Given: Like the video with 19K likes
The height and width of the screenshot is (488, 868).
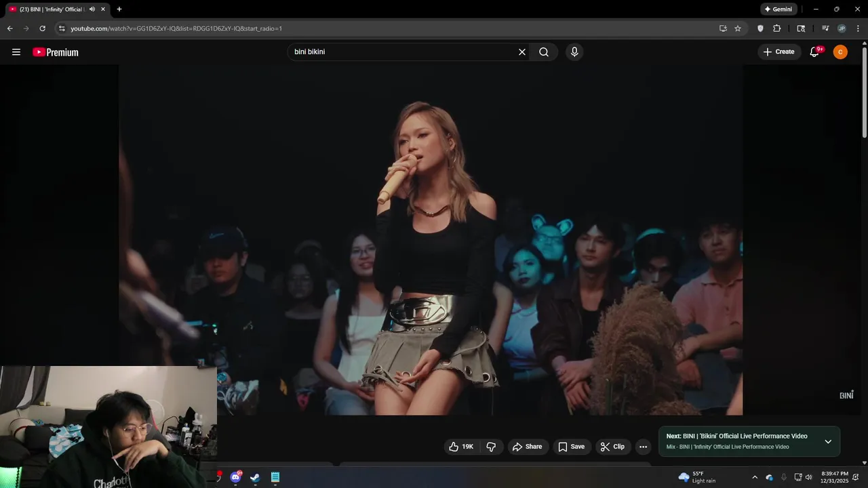Looking at the screenshot, I should tap(461, 447).
